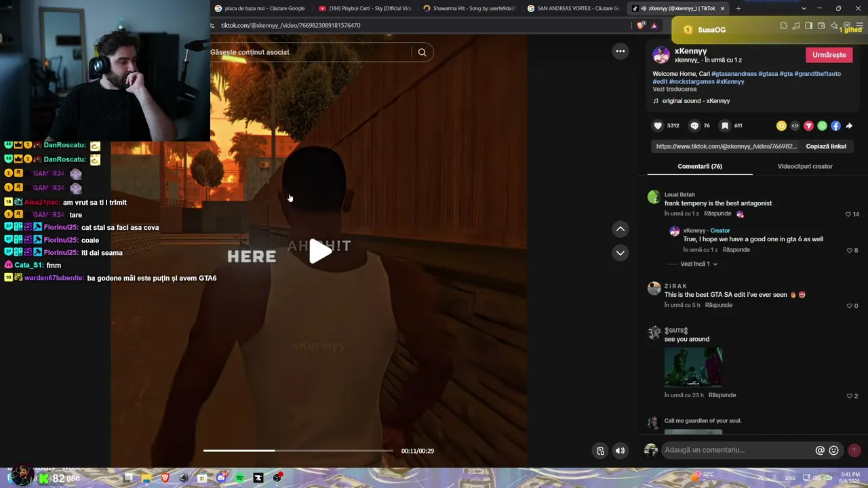Close the TikTok browser tab
The image size is (868, 488).
tap(722, 8)
